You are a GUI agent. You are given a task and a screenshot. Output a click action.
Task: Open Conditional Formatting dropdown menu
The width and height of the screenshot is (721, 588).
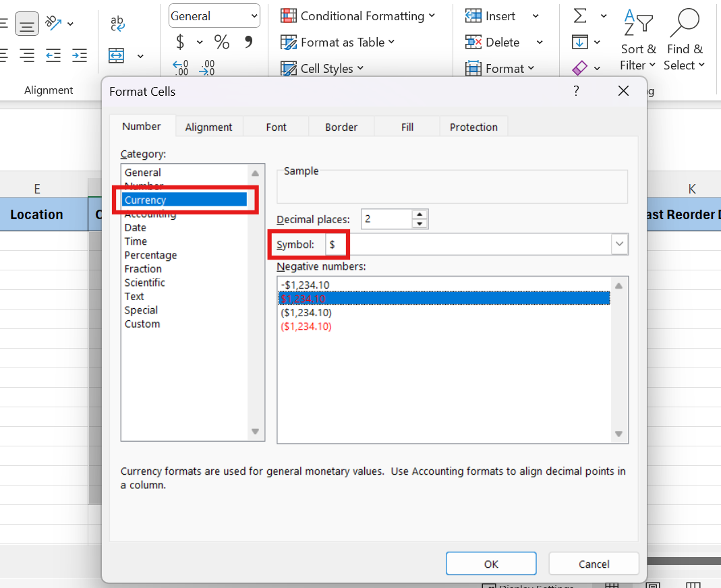tap(358, 16)
